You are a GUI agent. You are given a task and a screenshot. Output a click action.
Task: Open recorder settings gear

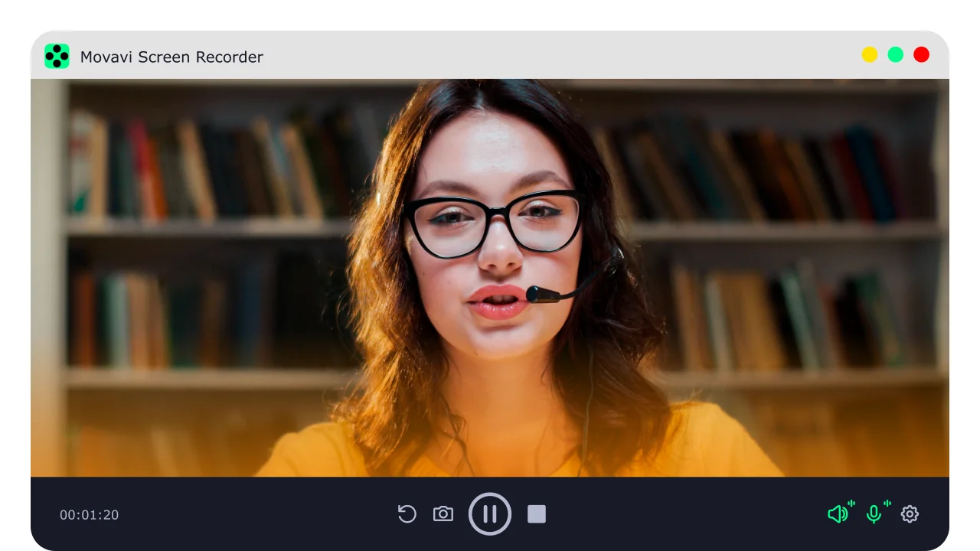click(x=910, y=514)
